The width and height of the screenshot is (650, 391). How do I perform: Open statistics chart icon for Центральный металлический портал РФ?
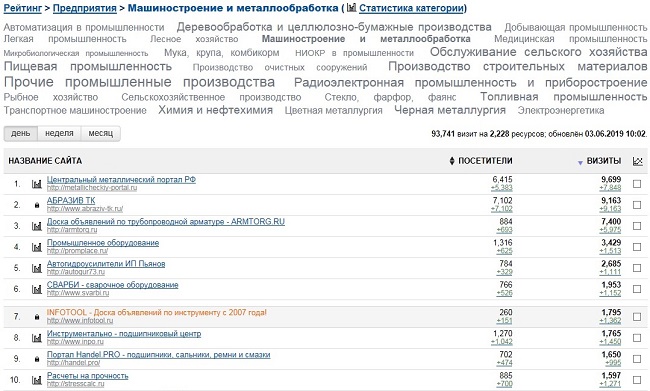coord(37,184)
